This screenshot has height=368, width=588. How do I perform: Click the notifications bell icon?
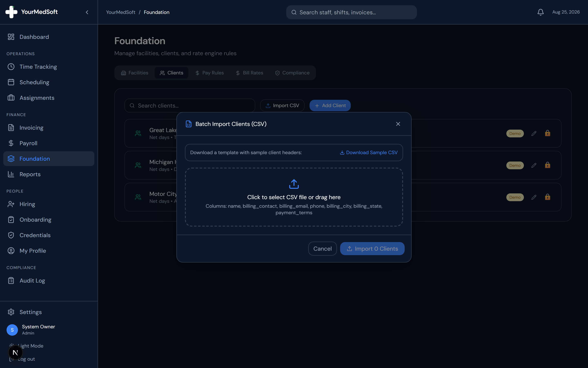tap(540, 12)
